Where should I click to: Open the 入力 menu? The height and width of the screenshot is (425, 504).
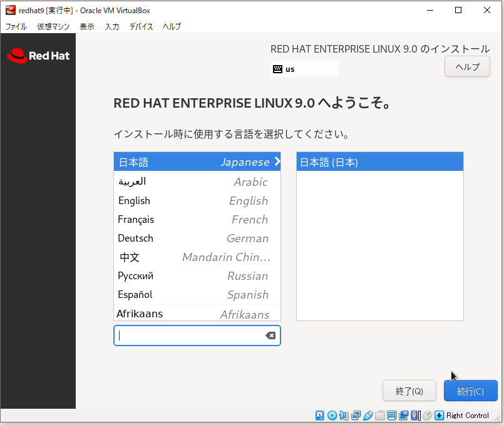pos(112,26)
